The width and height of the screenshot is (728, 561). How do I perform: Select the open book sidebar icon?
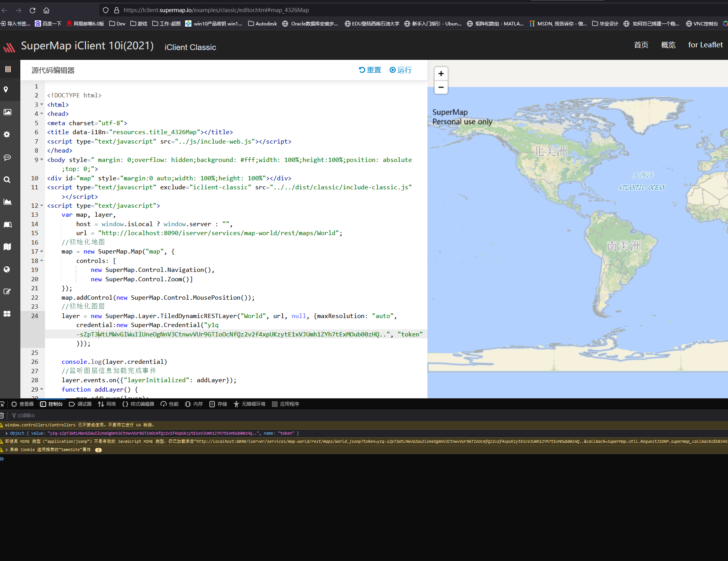[7, 225]
